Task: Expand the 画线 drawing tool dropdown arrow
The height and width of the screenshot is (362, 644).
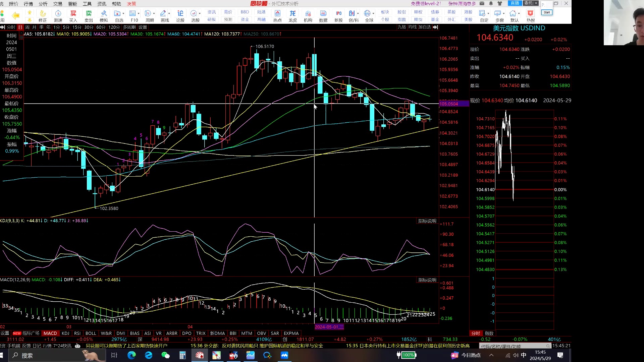Action: (x=169, y=13)
